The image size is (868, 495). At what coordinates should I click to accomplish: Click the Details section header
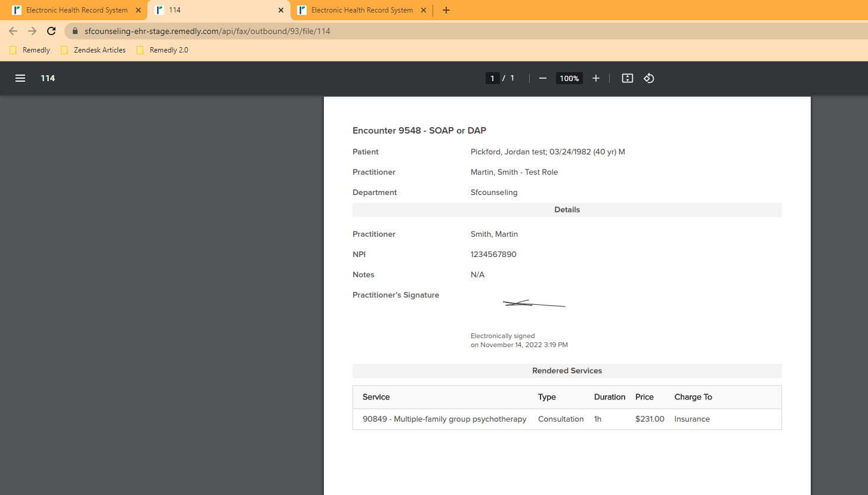(567, 210)
